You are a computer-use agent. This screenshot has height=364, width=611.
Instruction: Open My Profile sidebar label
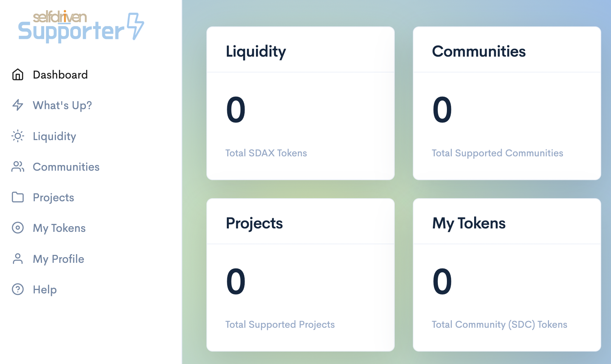(59, 259)
